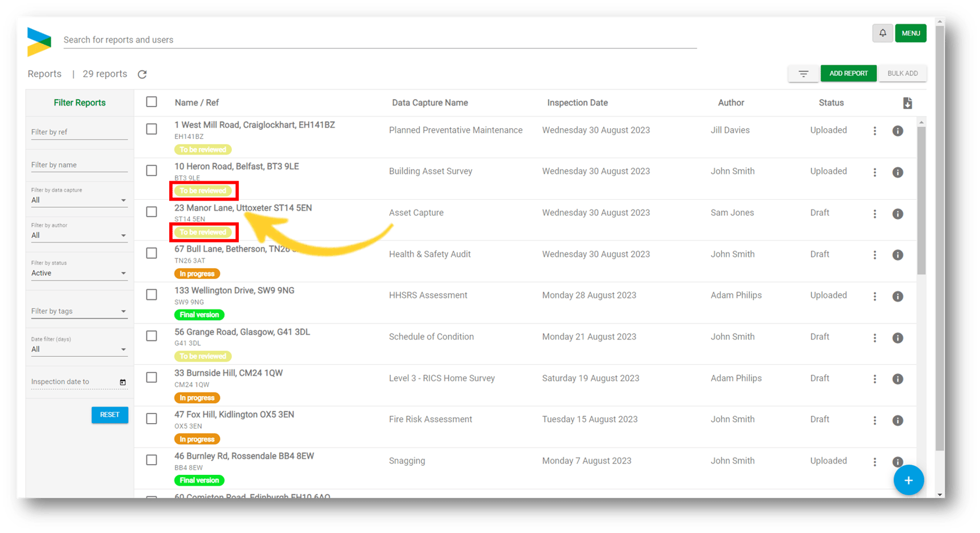Sort by Inspection Date column header
This screenshot has width=980, height=533.
[x=577, y=102]
